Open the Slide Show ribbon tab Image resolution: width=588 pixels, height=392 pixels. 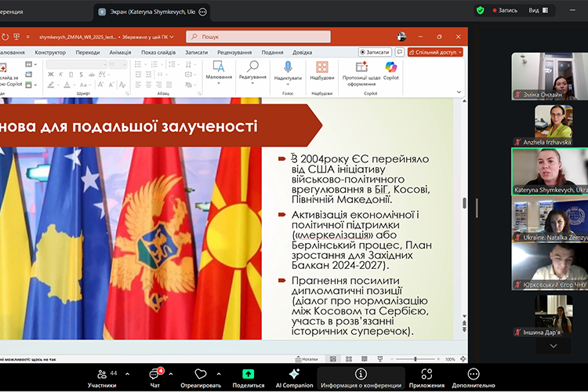[158, 53]
